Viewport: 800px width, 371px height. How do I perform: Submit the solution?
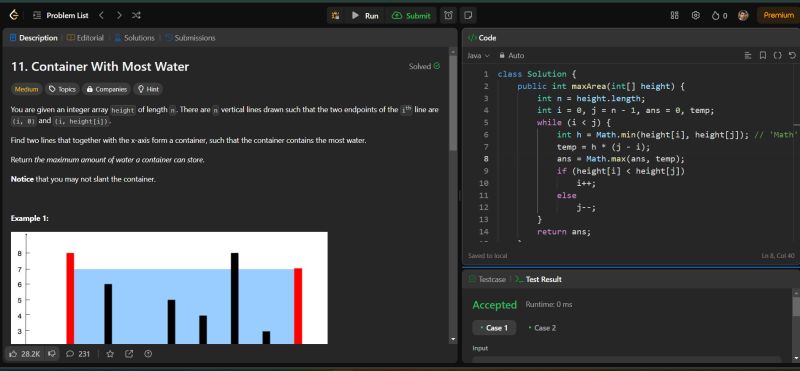411,15
